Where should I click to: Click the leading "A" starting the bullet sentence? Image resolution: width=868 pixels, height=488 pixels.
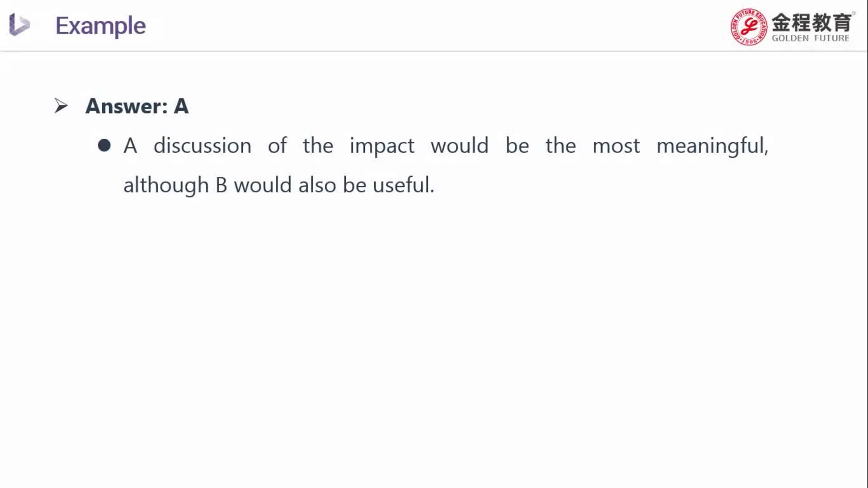(x=130, y=146)
